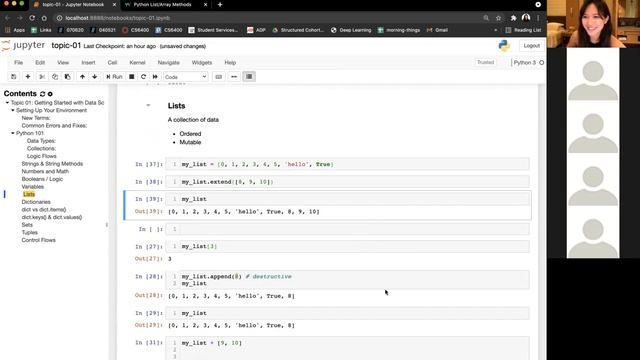Open the Kernel menu
This screenshot has width=640, height=360.
pos(137,62)
